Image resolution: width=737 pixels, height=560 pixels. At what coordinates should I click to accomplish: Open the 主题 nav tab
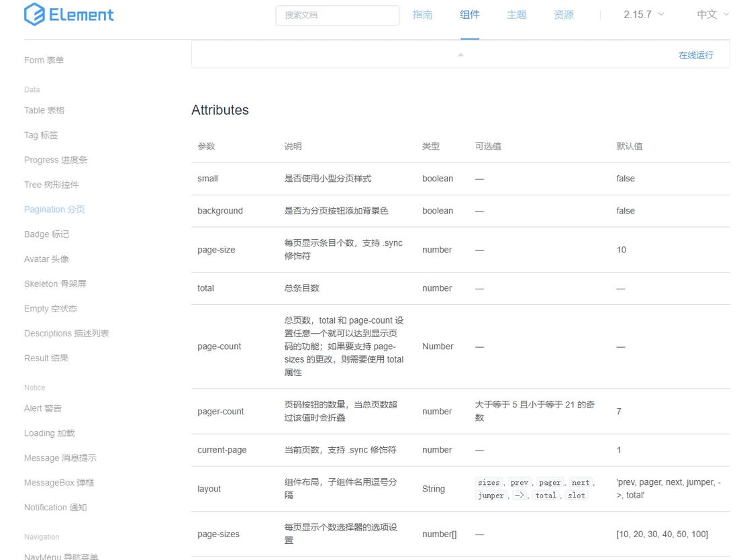pos(517,15)
